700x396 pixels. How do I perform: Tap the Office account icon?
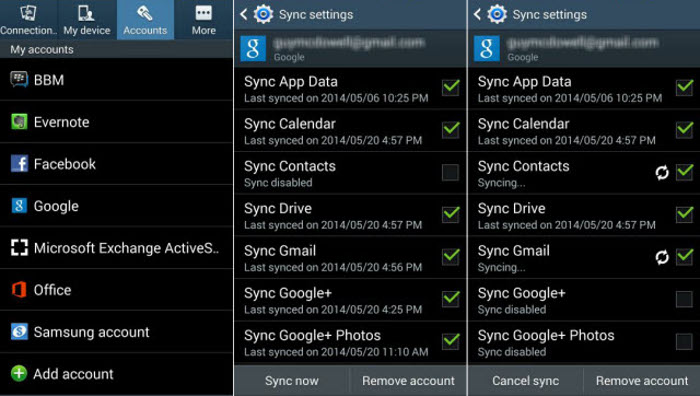tap(19, 290)
